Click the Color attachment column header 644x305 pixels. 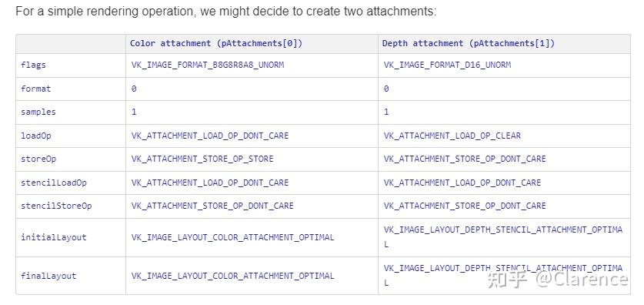(x=216, y=43)
